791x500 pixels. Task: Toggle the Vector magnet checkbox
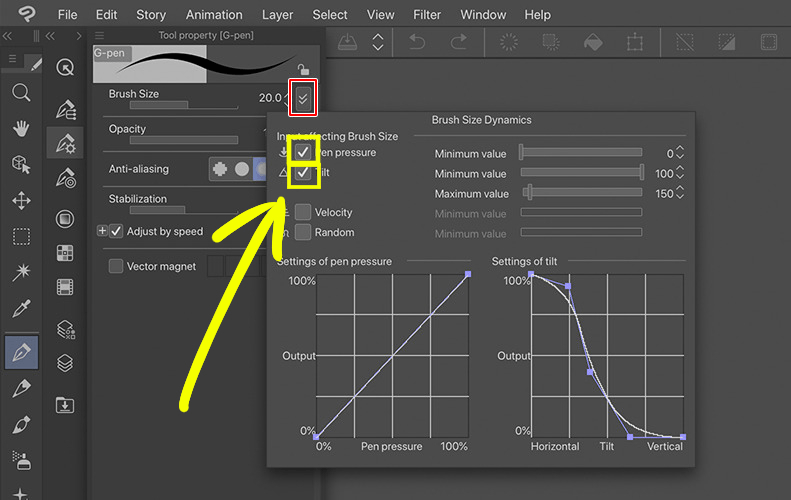click(x=116, y=266)
